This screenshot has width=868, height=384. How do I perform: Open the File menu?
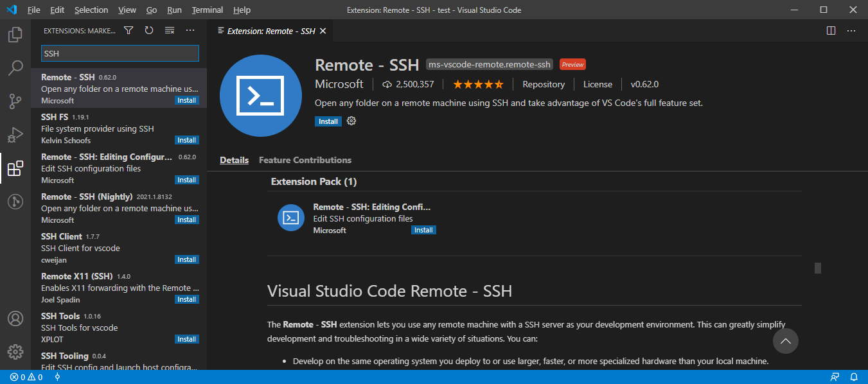click(34, 10)
